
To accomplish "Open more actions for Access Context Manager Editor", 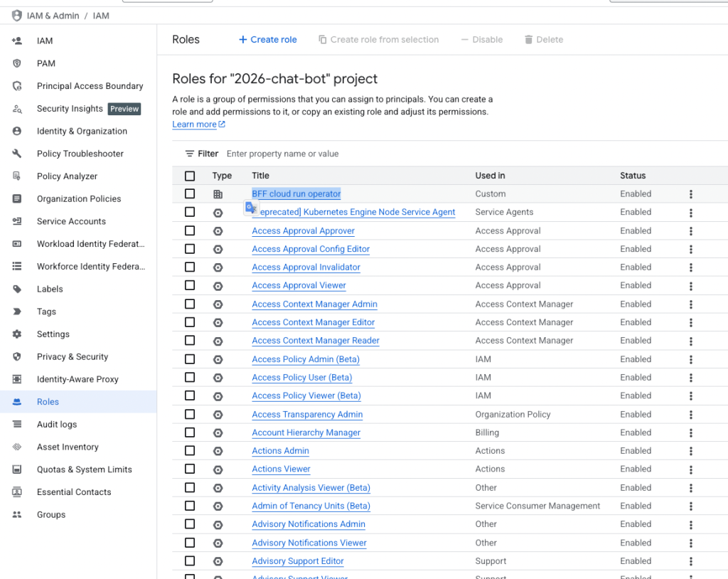I will 691,323.
